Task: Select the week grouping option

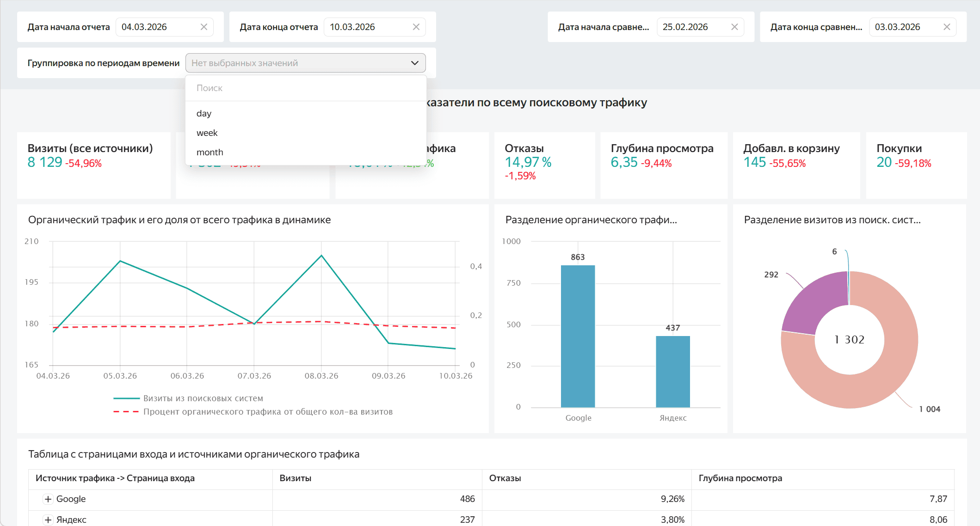Action: coord(207,133)
